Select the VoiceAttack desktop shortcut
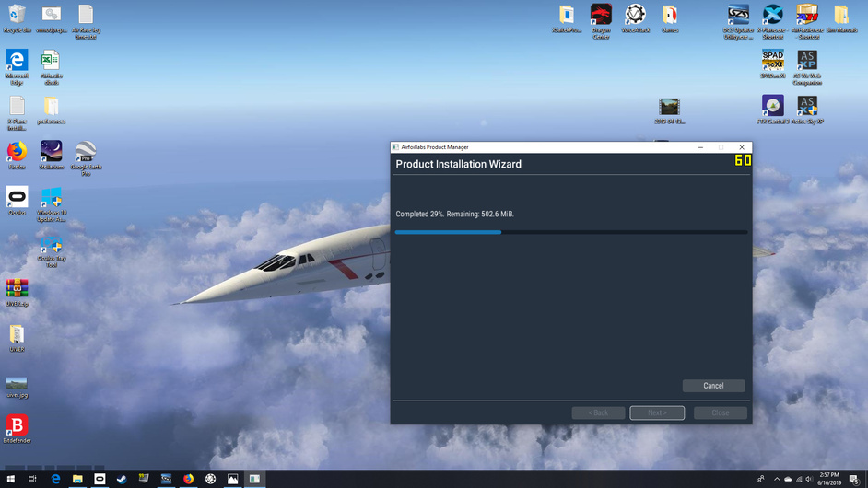Screen dimensions: 868x488 tap(635, 19)
